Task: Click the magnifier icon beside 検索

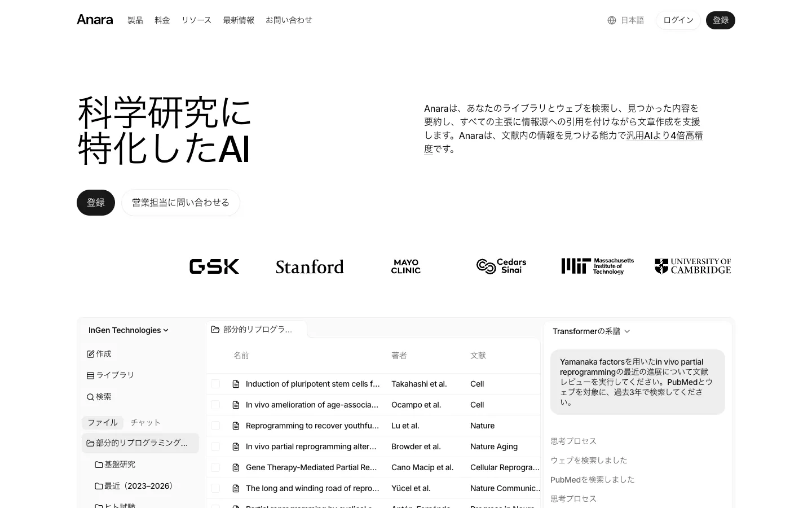Action: pyautogui.click(x=90, y=397)
